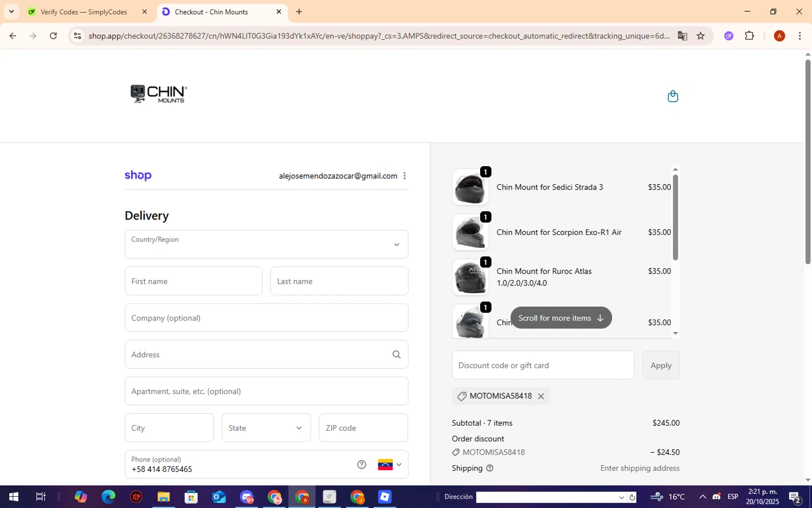Click the taskbar Dirección address dropdown arrow
This screenshot has height=508, width=812.
pos(621,497)
